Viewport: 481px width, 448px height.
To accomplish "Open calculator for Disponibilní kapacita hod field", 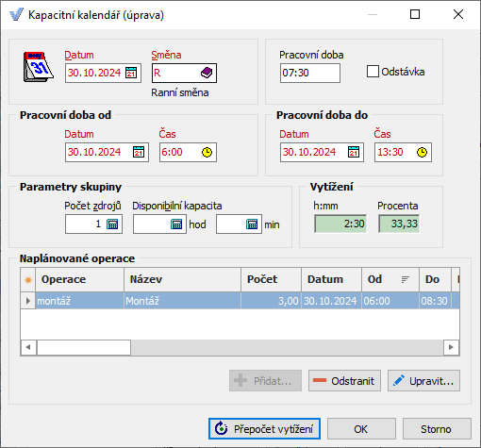I will 176,224.
